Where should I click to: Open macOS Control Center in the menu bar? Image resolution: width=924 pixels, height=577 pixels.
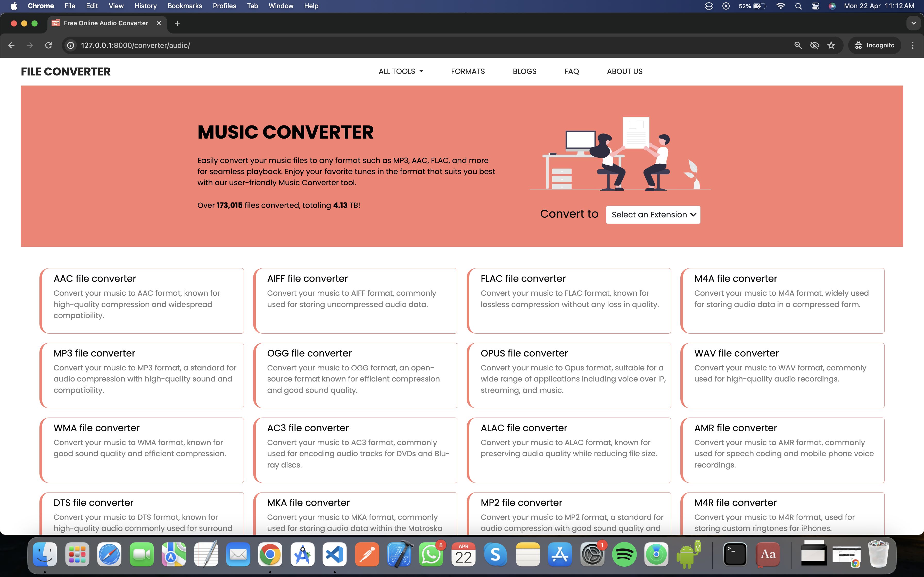tap(815, 6)
